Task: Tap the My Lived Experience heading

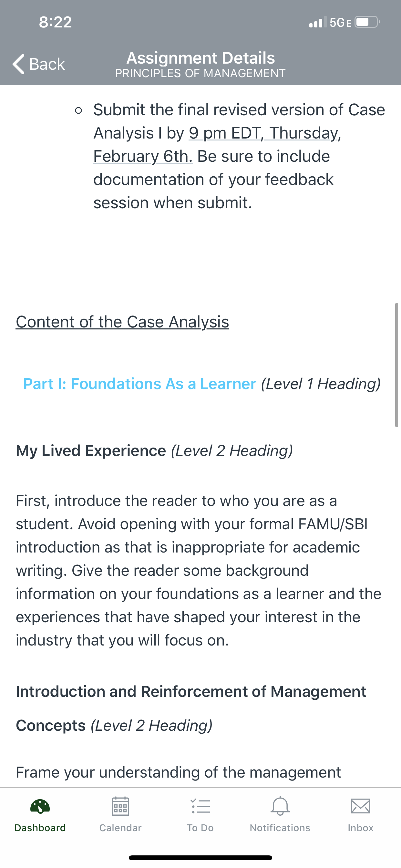Action: (91, 451)
